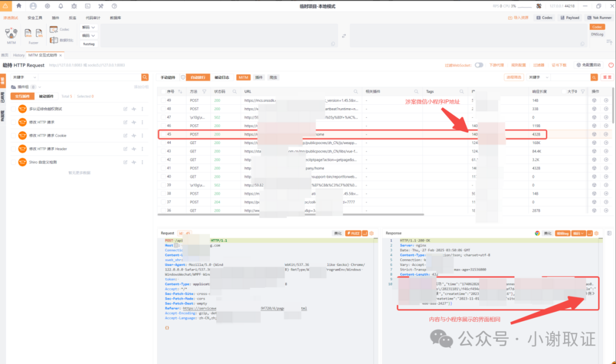Tick the checkbox for row 45

(163, 134)
